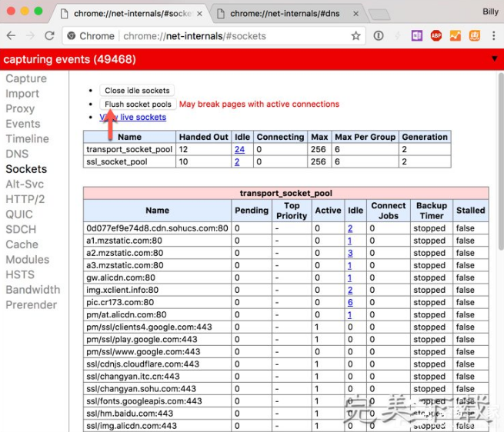This screenshot has height=432, width=504.
Task: Select DNS in the left sidebar
Action: click(17, 154)
